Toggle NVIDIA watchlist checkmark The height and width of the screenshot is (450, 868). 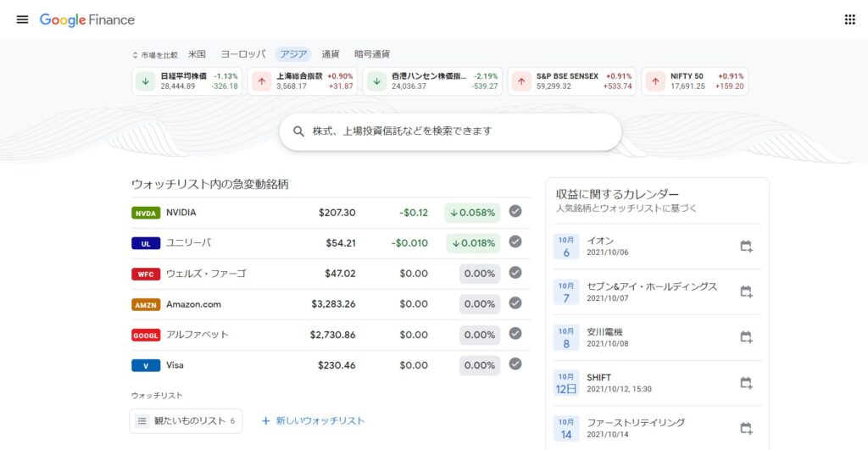(x=515, y=212)
